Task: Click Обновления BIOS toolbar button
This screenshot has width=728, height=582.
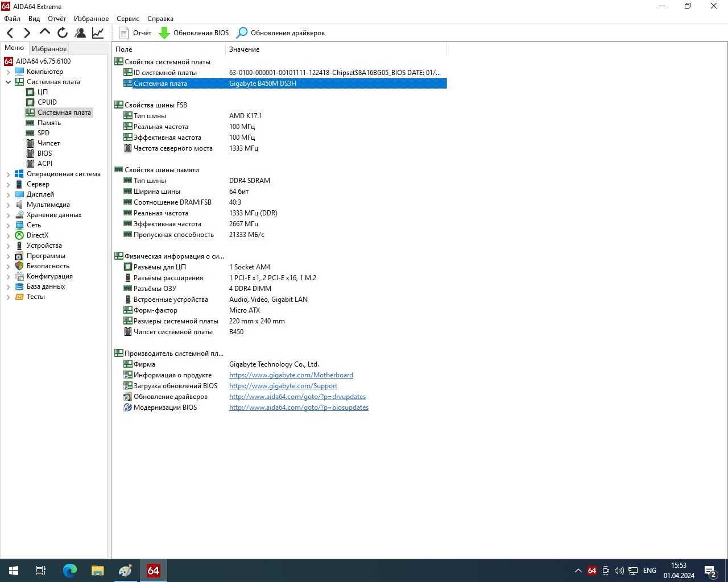Action: pos(194,33)
